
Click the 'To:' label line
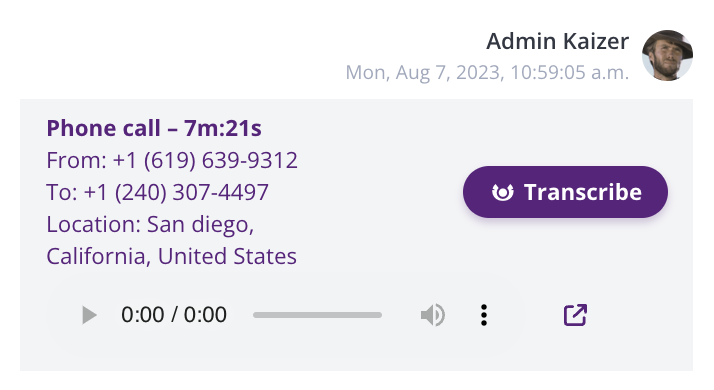(x=158, y=192)
